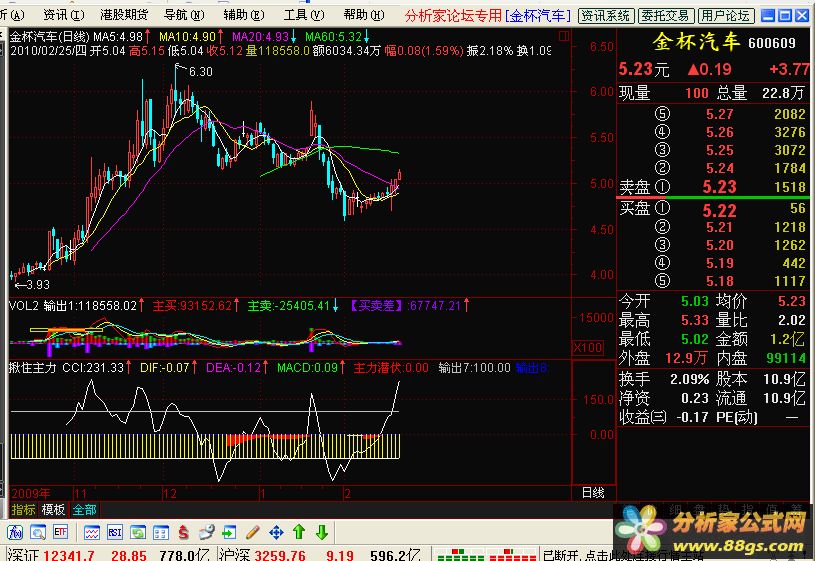This screenshot has width=815, height=561.
Task: Click the 6.30 peak price marker
Action: [201, 72]
